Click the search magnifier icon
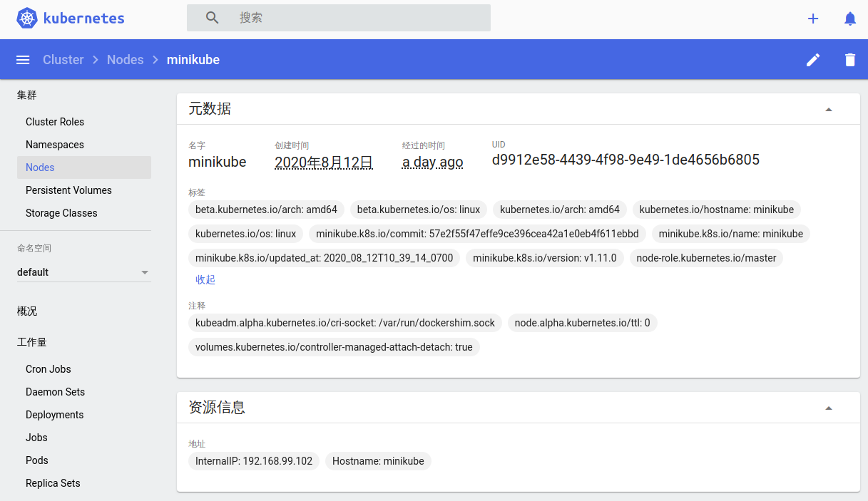This screenshot has width=868, height=501. pos(213,18)
